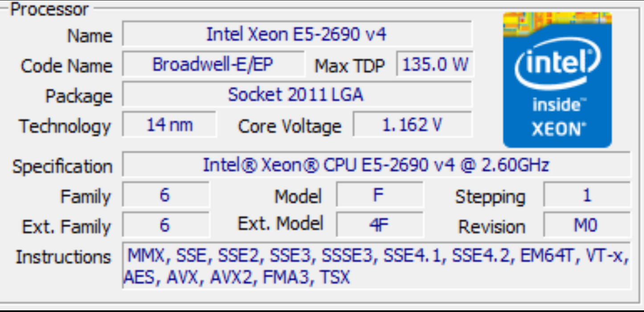Click the Processor group box title
This screenshot has height=312, width=644.
(49, 9)
